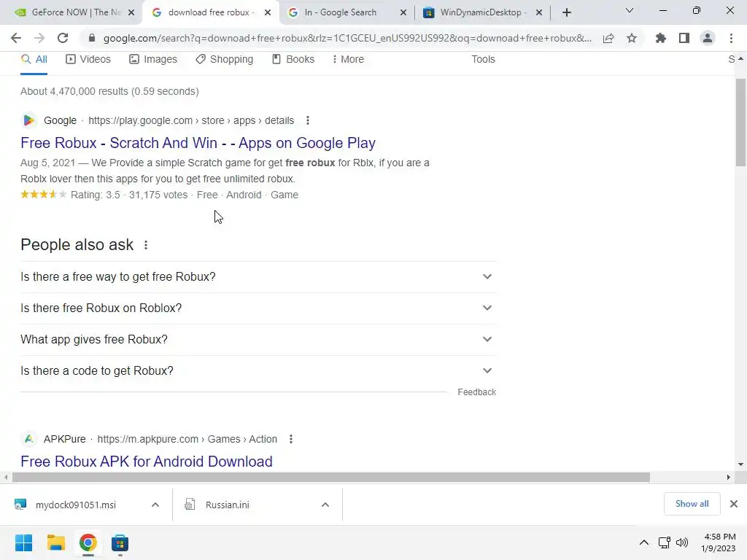
Task: Close the 'In - Google Search' tab
Action: tap(403, 12)
